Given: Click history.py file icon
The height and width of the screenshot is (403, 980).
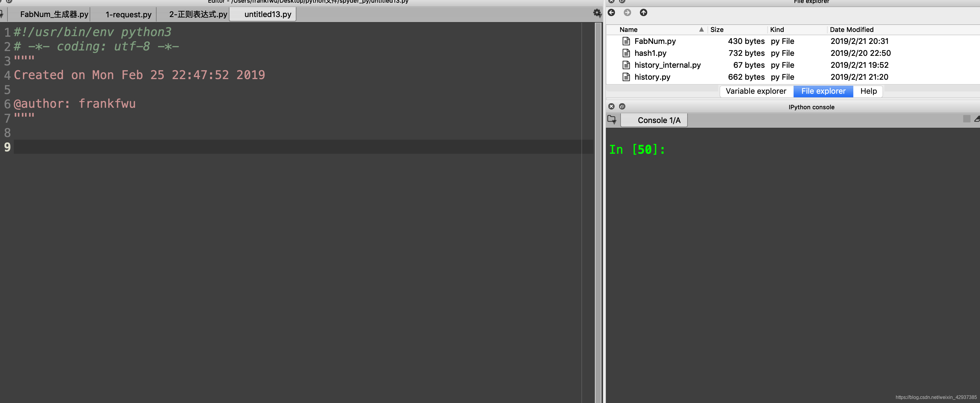Looking at the screenshot, I should point(626,77).
